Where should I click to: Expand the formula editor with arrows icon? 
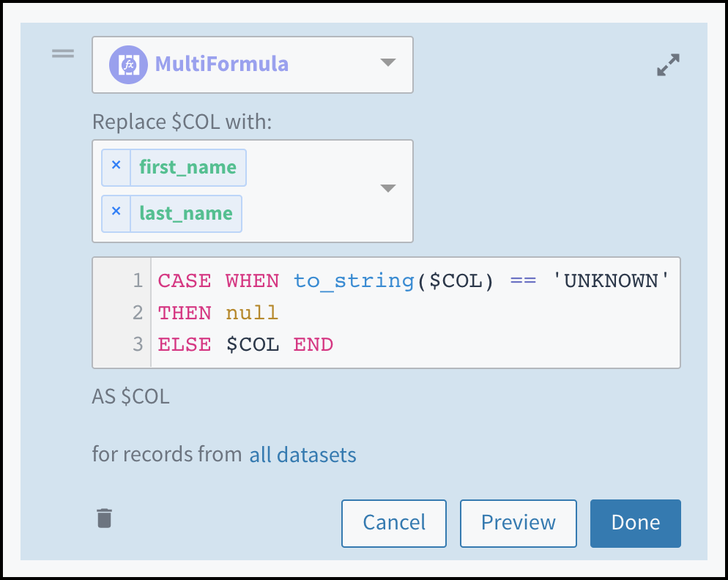click(x=667, y=65)
